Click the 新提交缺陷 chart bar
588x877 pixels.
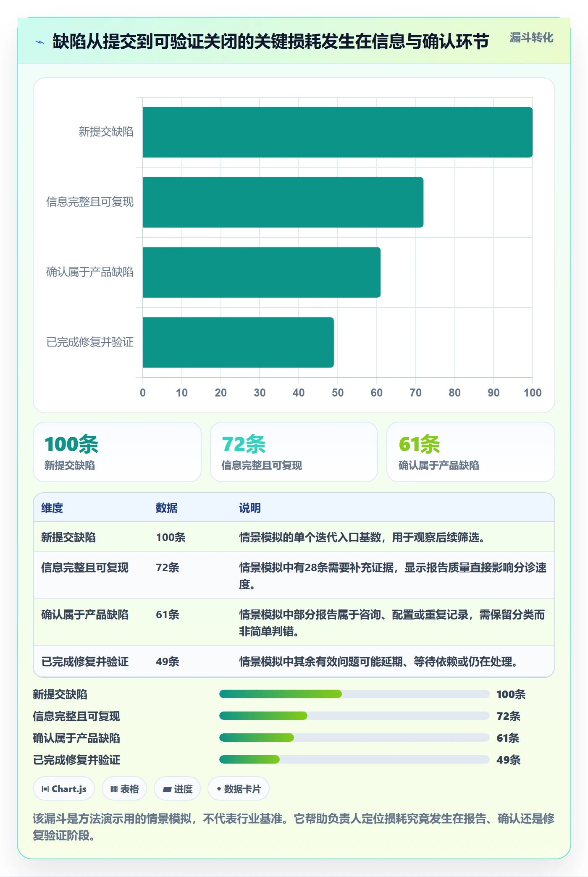338,132
